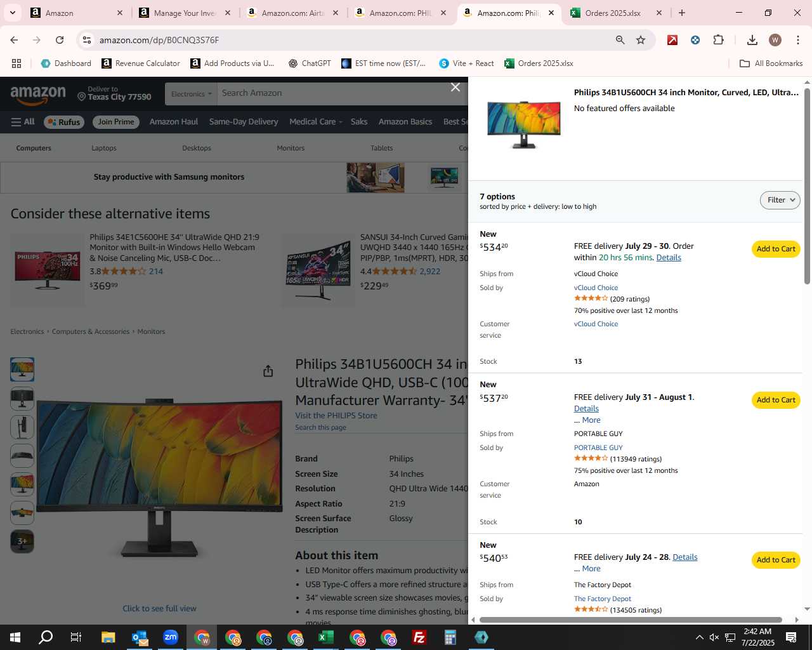Click the offers panel vertical scrollbar
Image resolution: width=812 pixels, height=650 pixels.
tap(807, 185)
